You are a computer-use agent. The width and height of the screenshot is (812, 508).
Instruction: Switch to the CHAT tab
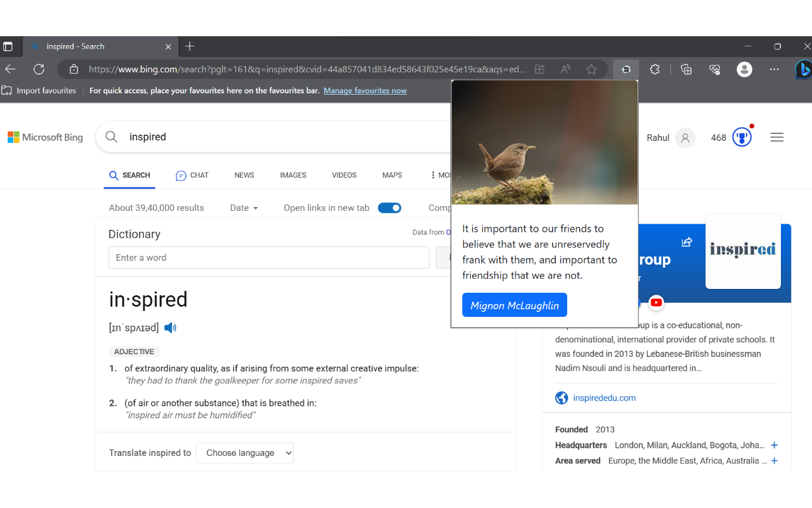[x=192, y=175]
